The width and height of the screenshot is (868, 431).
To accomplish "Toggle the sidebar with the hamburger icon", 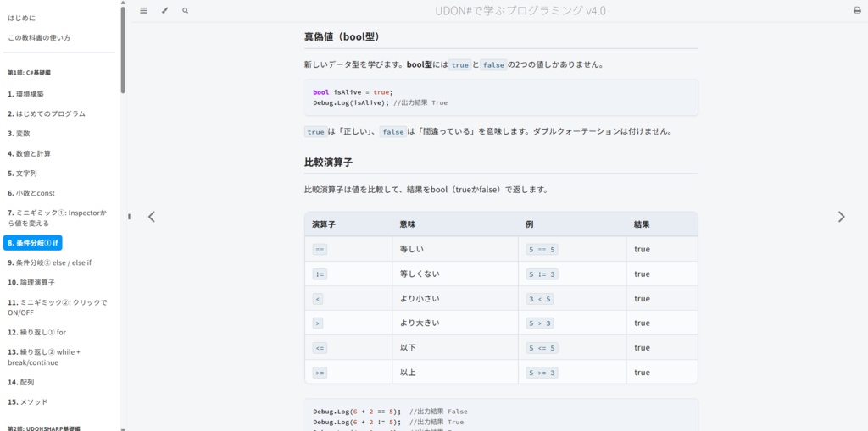I will 143,10.
